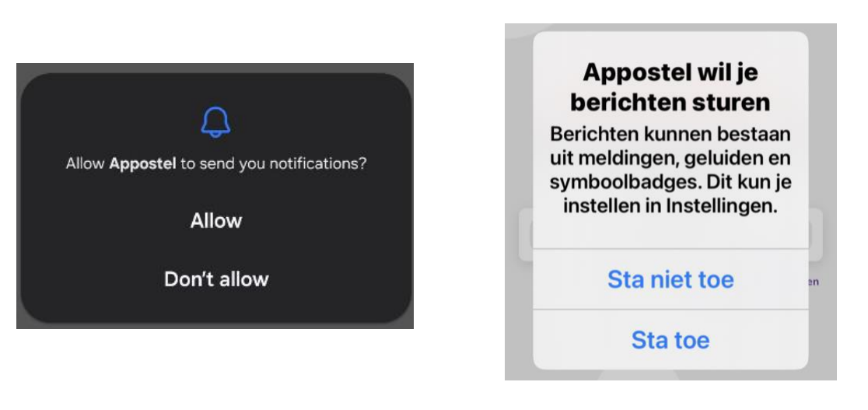Tap the dimmed gray backdrop above the Dutch alert
The height and width of the screenshot is (410, 868).
[670, 28]
